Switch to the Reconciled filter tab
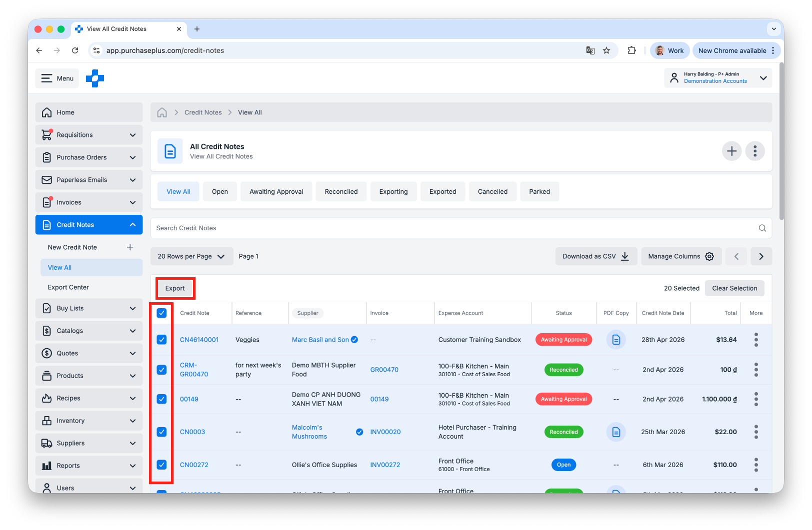 tap(341, 191)
